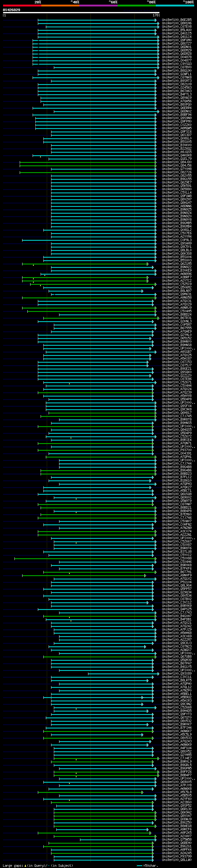
Task: Open label UniRef100_B9H4D5
Action: [x=177, y=711]
